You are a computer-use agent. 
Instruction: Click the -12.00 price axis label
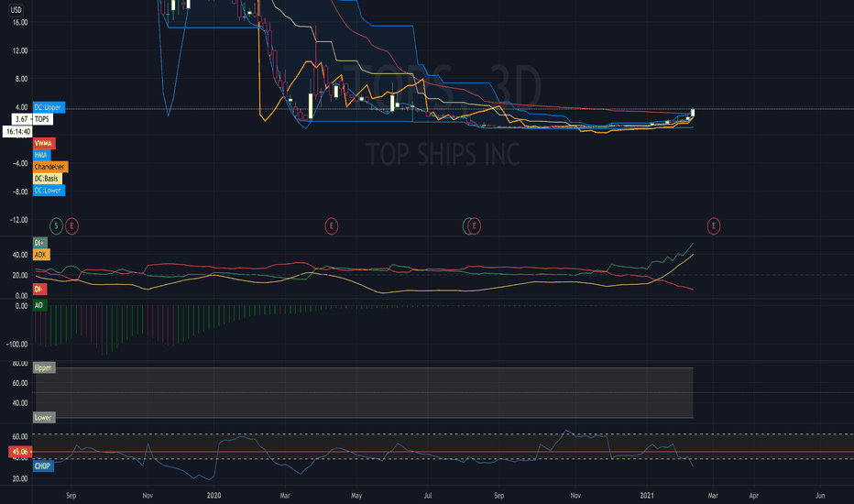click(18, 220)
